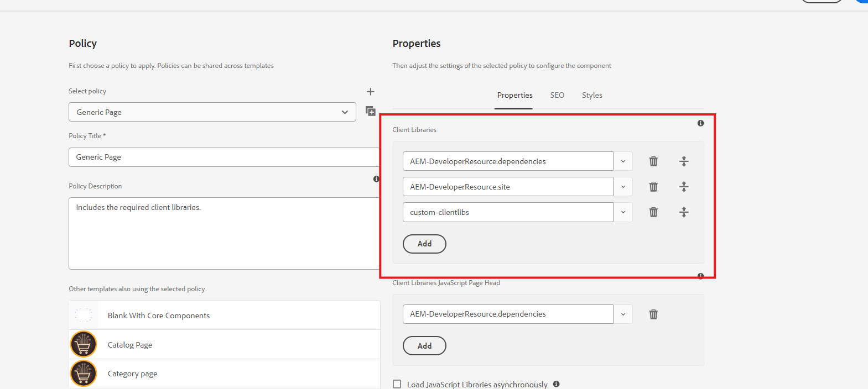The image size is (868, 389).
Task: Enable Load JavaScript Libraries asynchronously checkbox
Action: (x=397, y=384)
